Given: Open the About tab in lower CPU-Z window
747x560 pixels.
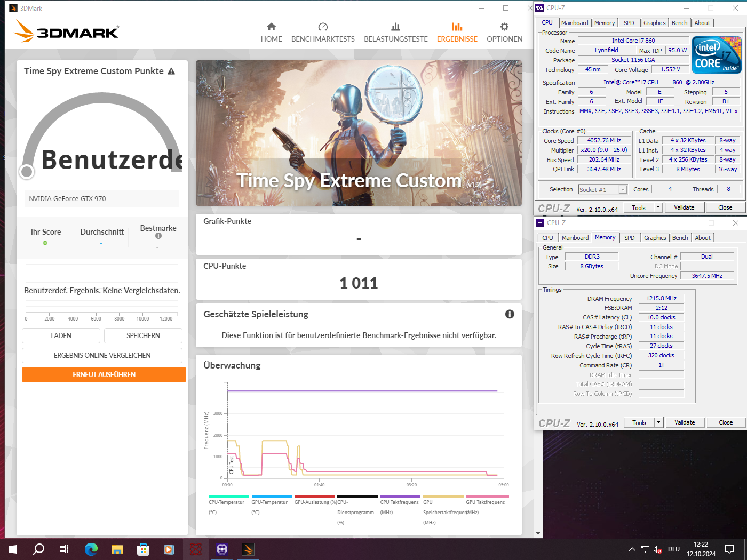Looking at the screenshot, I should pos(703,238).
